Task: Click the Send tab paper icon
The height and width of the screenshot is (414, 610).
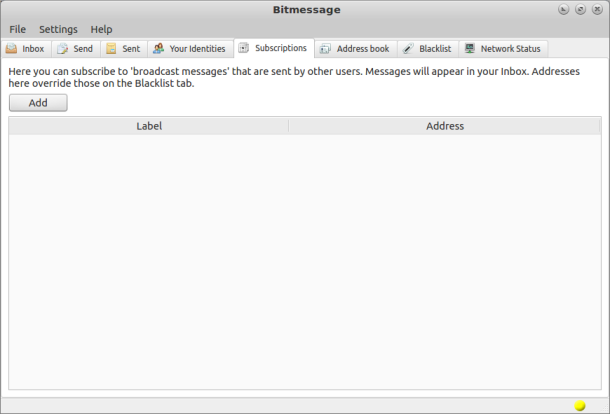Action: 62,48
